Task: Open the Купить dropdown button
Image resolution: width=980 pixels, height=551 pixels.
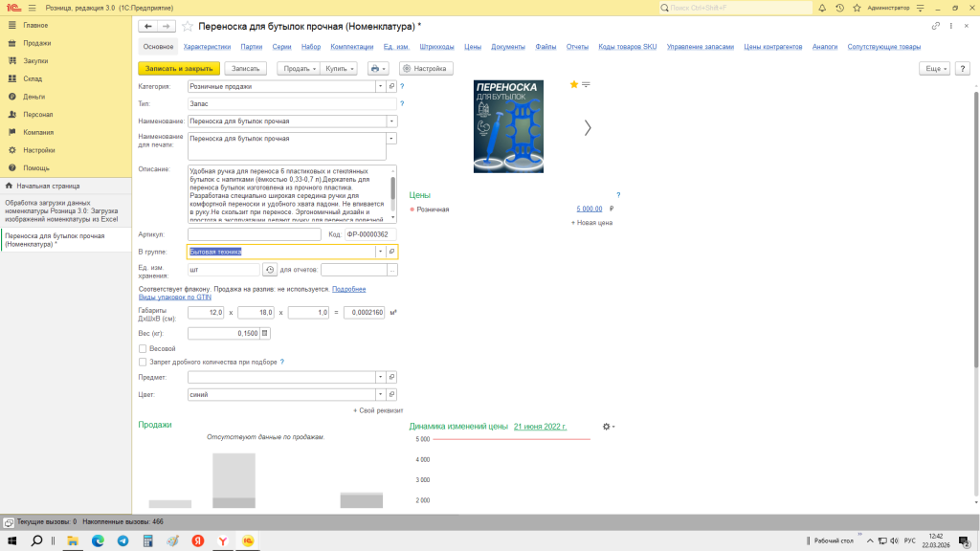Action: tap(340, 69)
